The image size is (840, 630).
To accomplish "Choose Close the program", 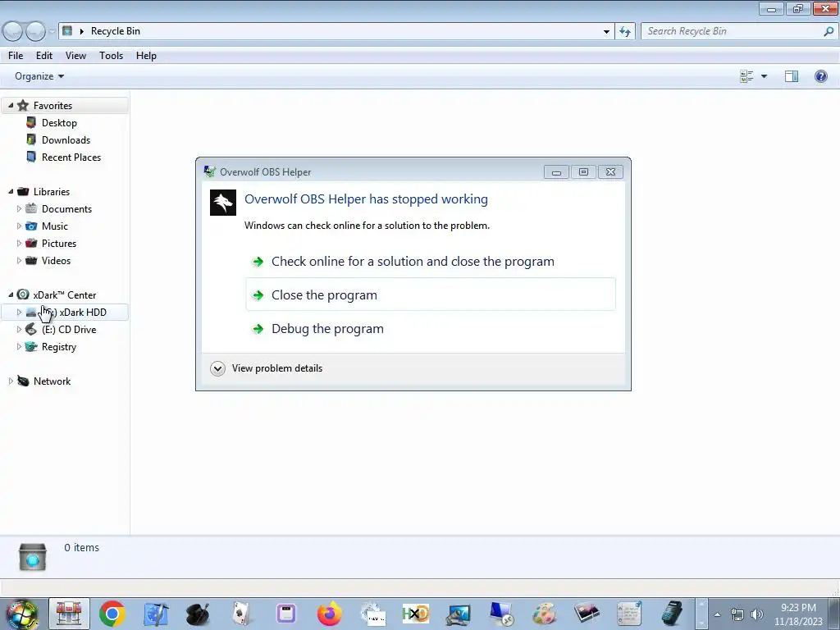I will click(430, 294).
